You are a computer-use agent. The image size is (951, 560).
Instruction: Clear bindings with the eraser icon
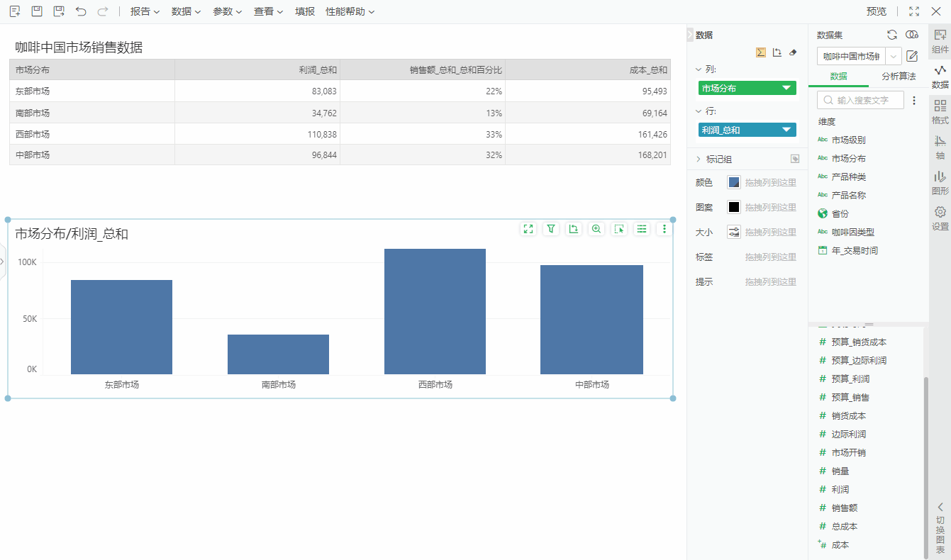pyautogui.click(x=794, y=52)
